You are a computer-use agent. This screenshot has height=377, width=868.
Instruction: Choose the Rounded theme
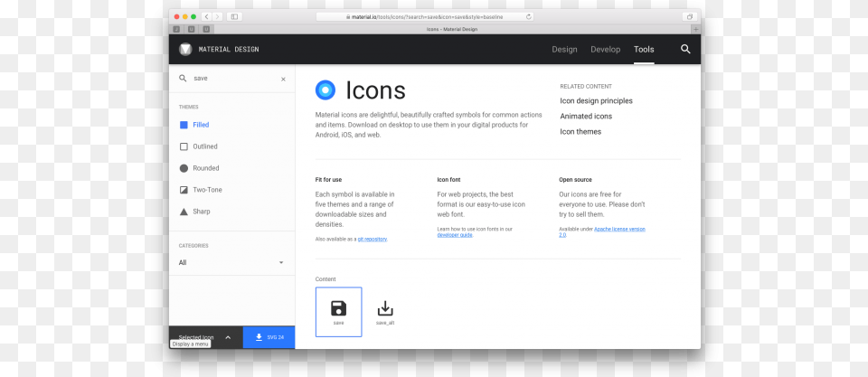coord(205,168)
